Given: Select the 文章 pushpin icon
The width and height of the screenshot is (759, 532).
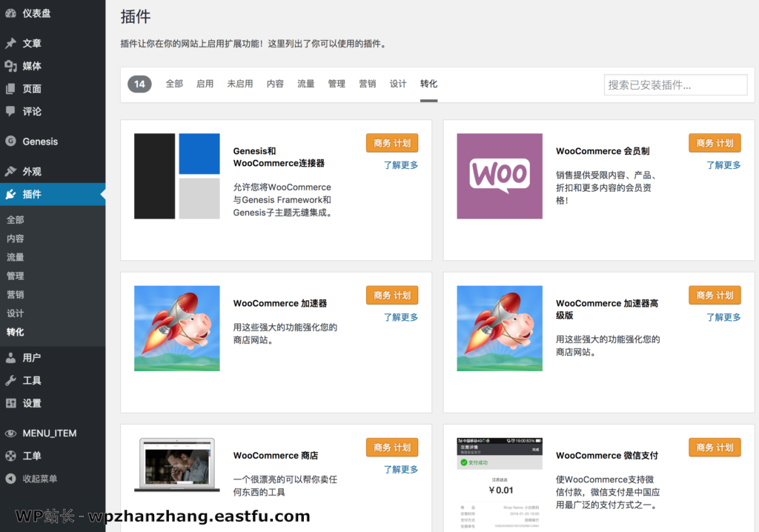Looking at the screenshot, I should pyautogui.click(x=10, y=43).
